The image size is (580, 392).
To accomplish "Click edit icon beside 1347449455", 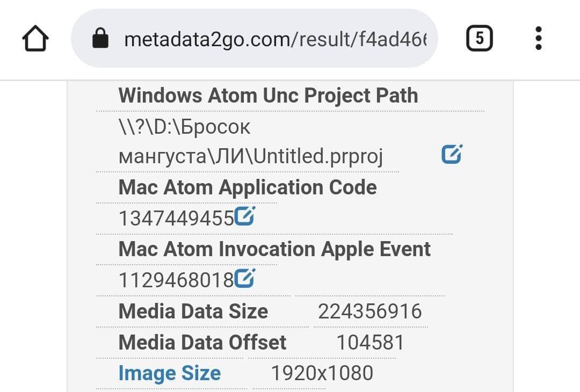I will [245, 216].
